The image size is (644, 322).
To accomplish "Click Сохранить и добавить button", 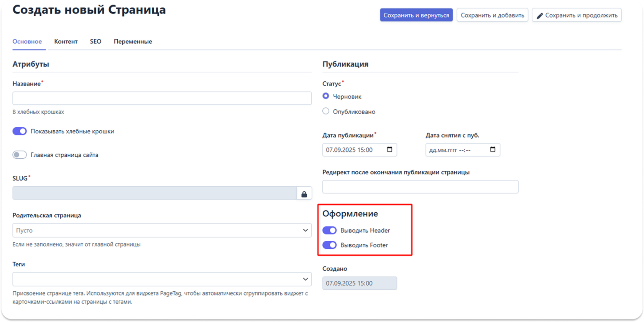I will (492, 15).
